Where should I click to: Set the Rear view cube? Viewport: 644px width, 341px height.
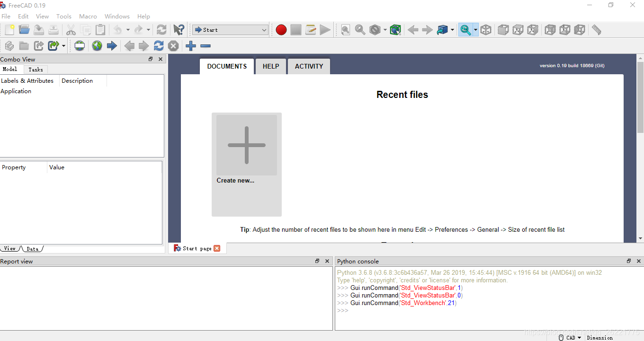pyautogui.click(x=550, y=30)
